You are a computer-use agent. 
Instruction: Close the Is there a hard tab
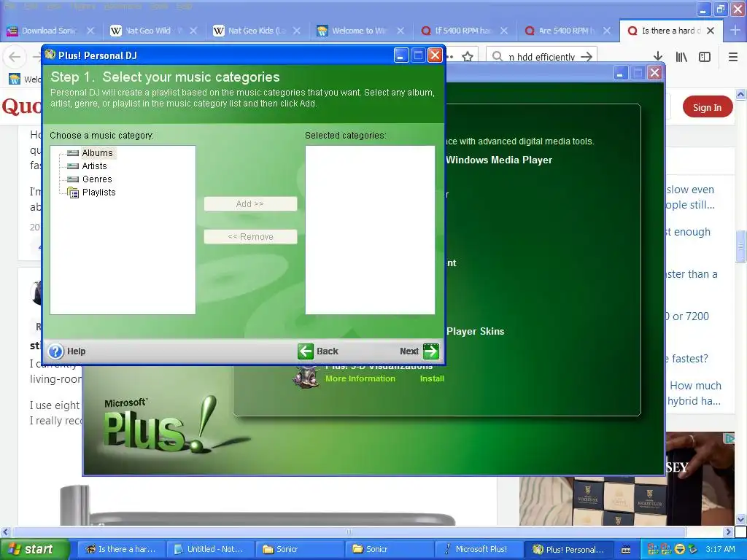tap(711, 31)
